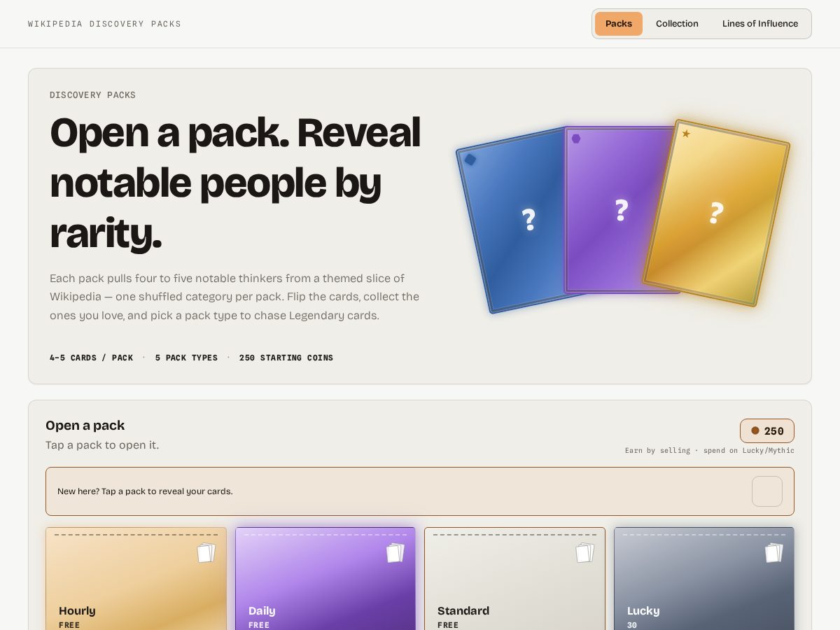Click the card stack icon on Daily pack
The width and height of the screenshot is (840, 630).
tap(395, 553)
